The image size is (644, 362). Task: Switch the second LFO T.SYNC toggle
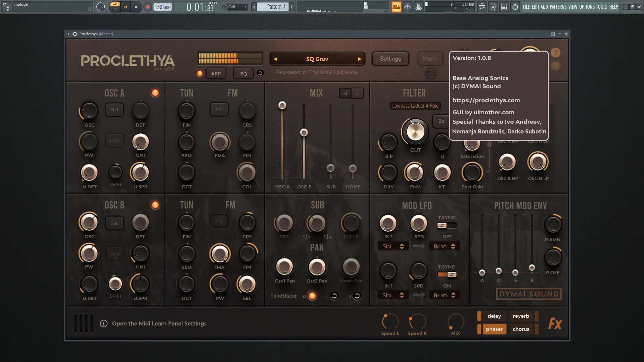point(447,275)
